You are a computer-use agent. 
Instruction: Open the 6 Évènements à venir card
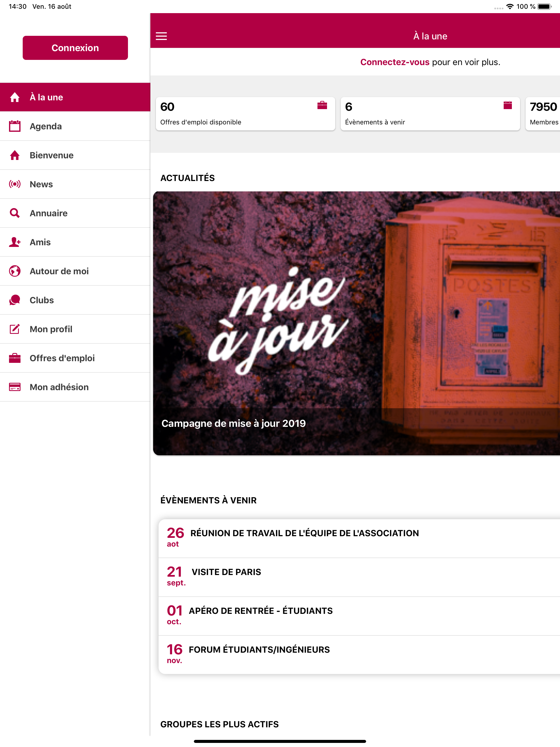tap(430, 114)
